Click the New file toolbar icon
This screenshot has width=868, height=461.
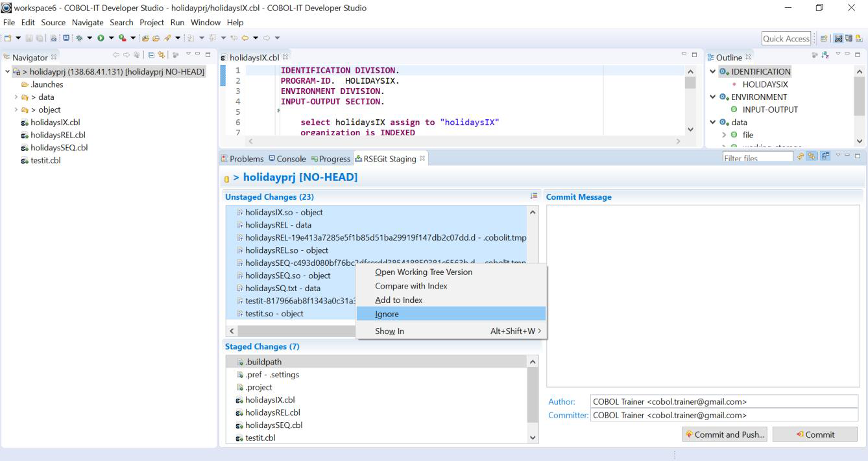coord(8,38)
